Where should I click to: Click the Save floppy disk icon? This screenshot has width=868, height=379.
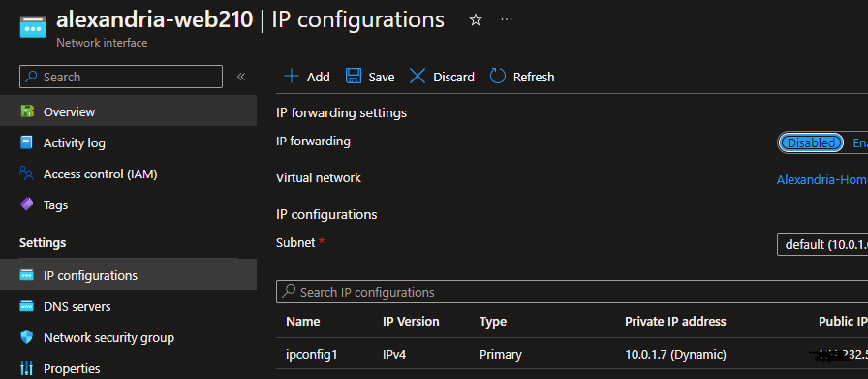354,77
